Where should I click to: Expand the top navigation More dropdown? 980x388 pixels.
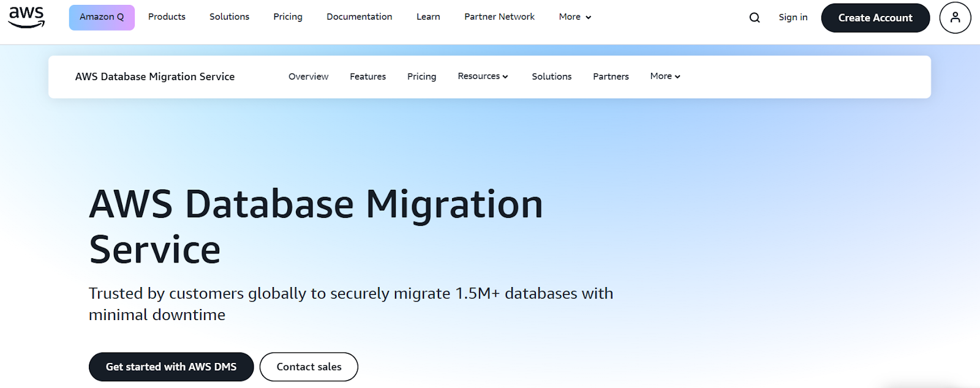pyautogui.click(x=575, y=17)
